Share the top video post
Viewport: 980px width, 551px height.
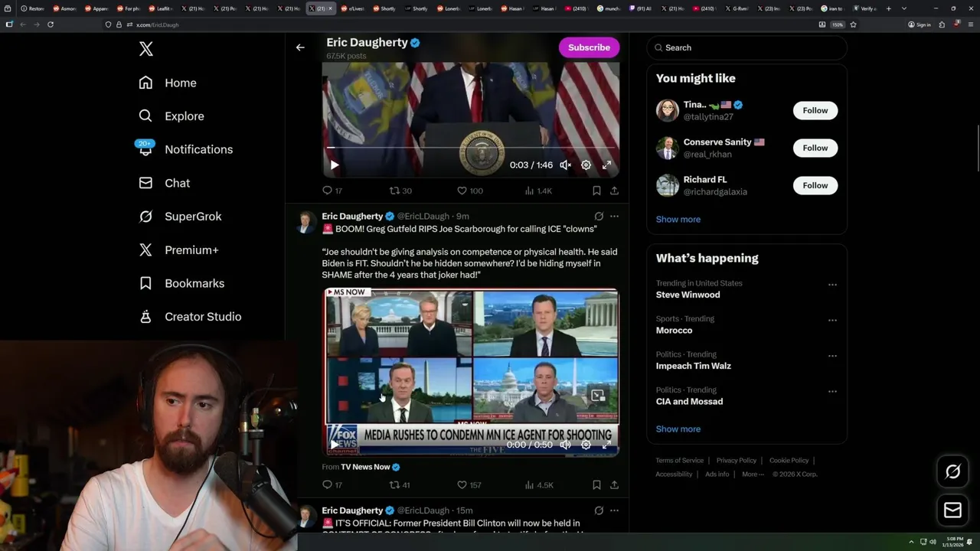tap(614, 191)
